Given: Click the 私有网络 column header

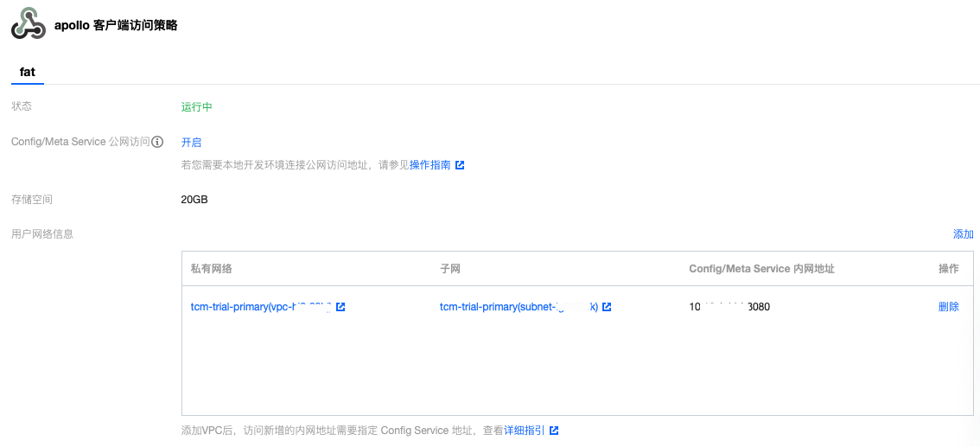Looking at the screenshot, I should pos(211,269).
